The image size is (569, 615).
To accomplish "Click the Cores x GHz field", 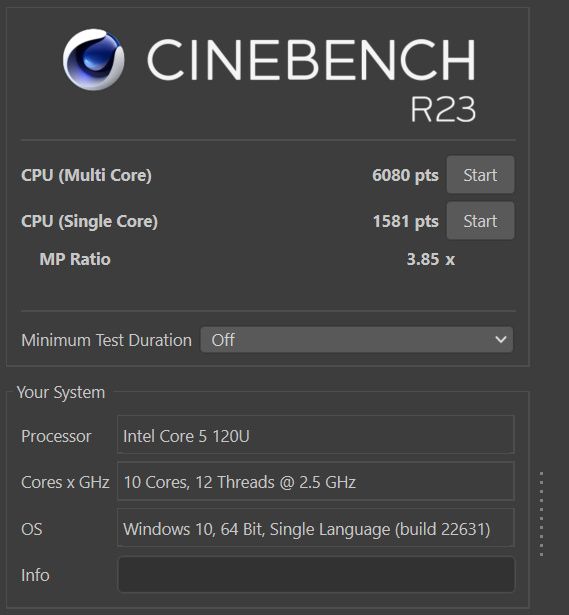I will (x=316, y=481).
